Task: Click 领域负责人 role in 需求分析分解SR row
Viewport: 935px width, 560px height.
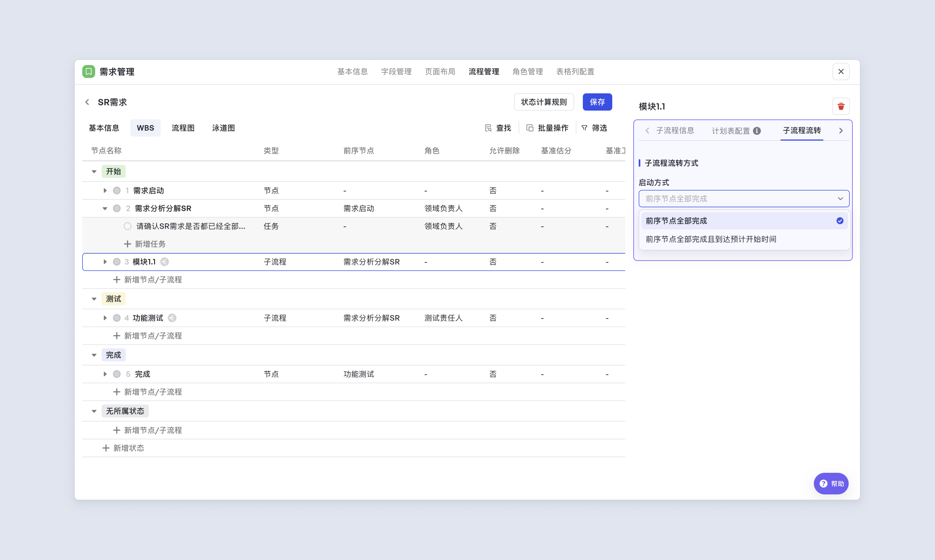Action: pyautogui.click(x=443, y=208)
